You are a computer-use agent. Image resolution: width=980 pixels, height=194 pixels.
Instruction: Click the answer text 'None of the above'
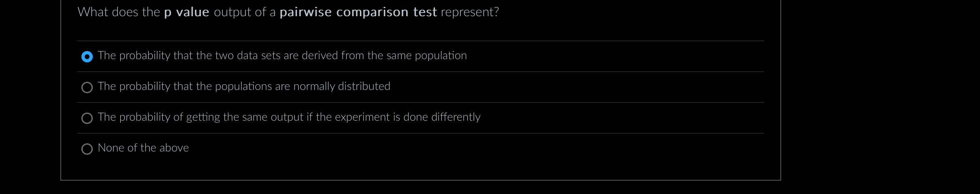coord(143,148)
